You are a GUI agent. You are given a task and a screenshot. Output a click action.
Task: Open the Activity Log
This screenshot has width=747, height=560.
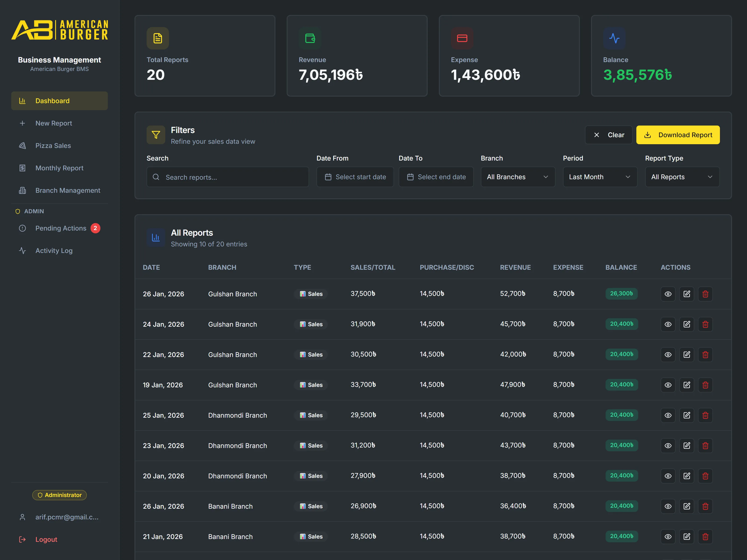coord(54,250)
